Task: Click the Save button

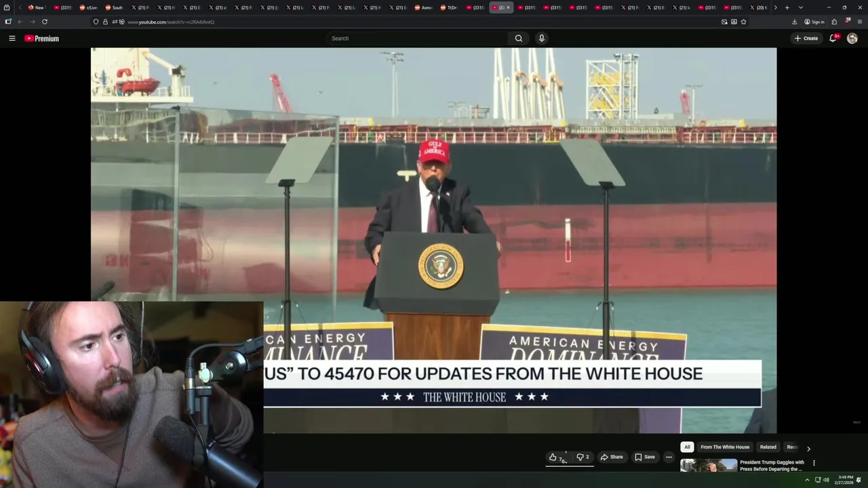Action: 645,457
